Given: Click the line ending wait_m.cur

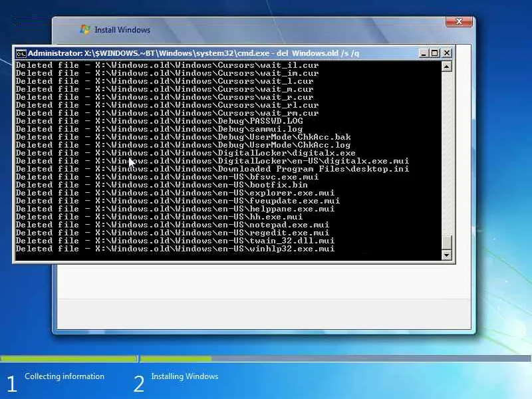Looking at the screenshot, I should coord(164,89).
